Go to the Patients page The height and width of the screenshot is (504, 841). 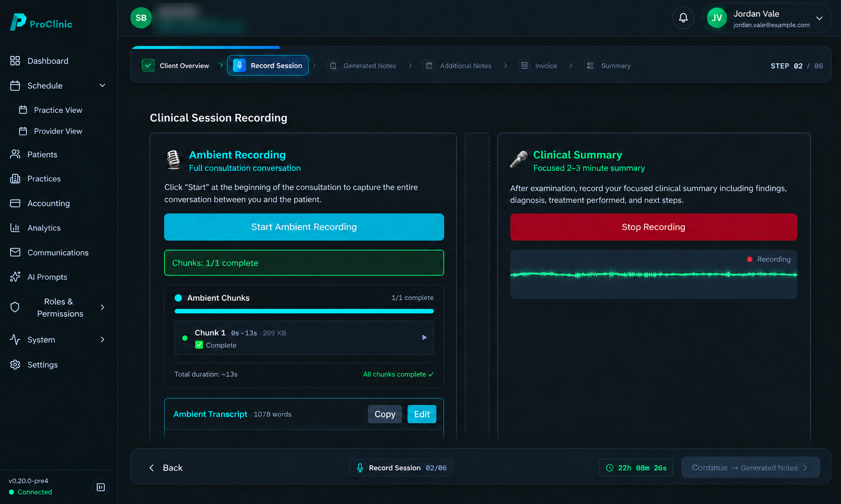[x=42, y=155]
